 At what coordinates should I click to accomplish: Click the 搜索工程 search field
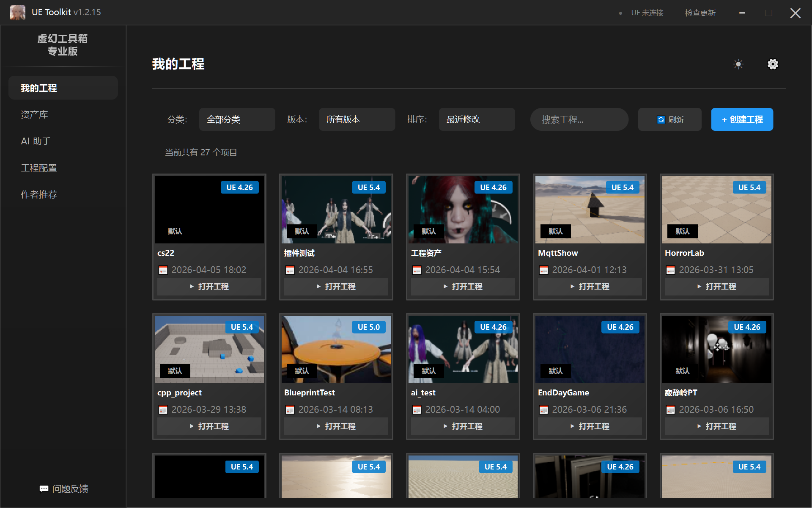point(579,119)
